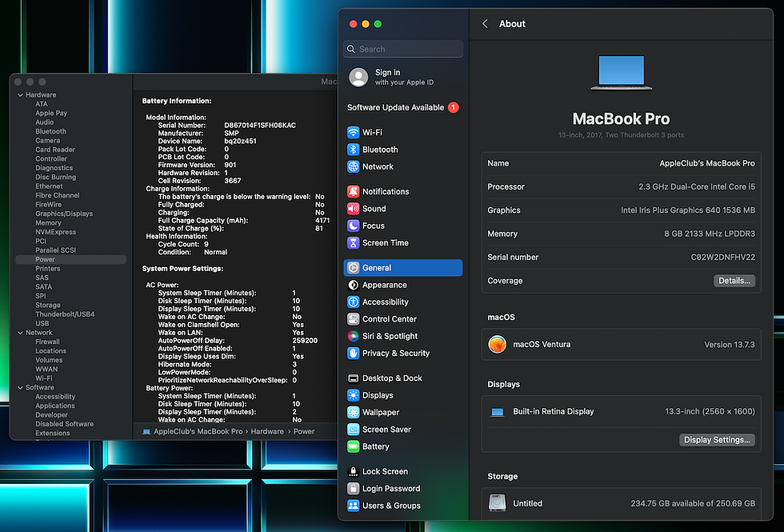Click Coverage Details button
784x532 pixels.
pos(734,281)
